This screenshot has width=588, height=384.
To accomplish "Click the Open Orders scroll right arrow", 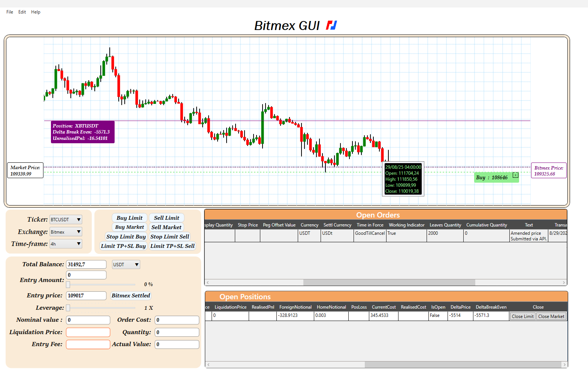I will [x=564, y=282].
